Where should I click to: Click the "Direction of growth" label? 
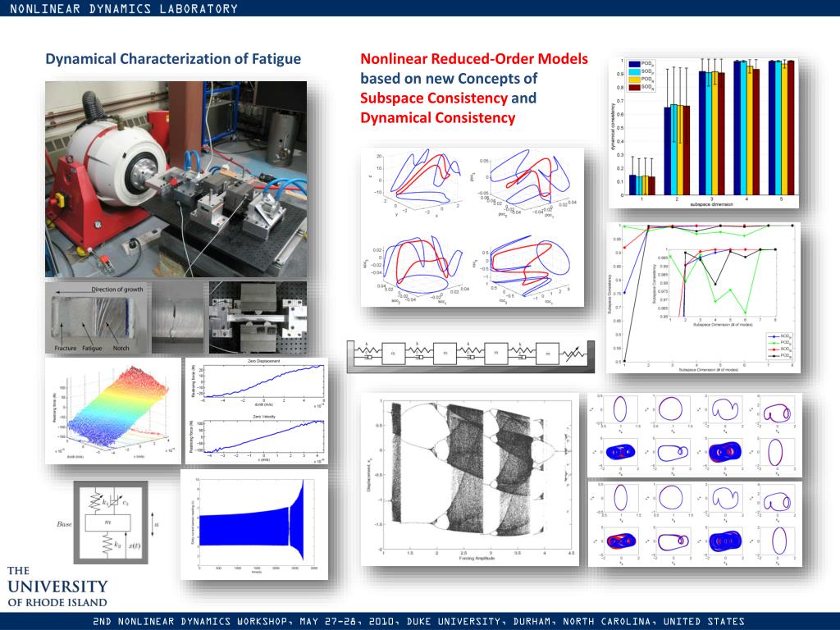coord(116,290)
